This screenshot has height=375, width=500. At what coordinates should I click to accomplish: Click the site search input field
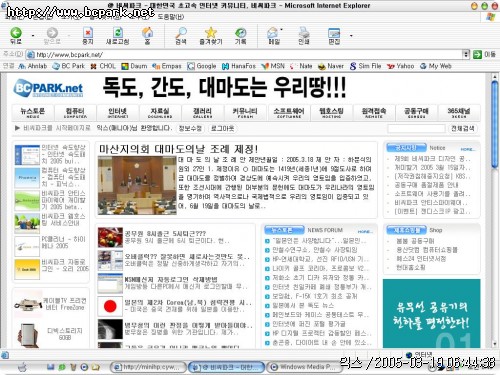coord(416,128)
